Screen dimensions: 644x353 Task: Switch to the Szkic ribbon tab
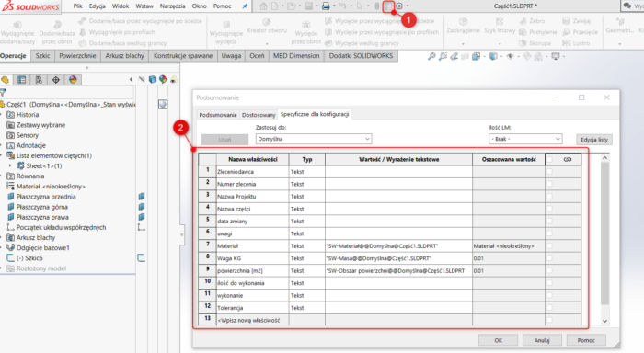tap(42, 56)
